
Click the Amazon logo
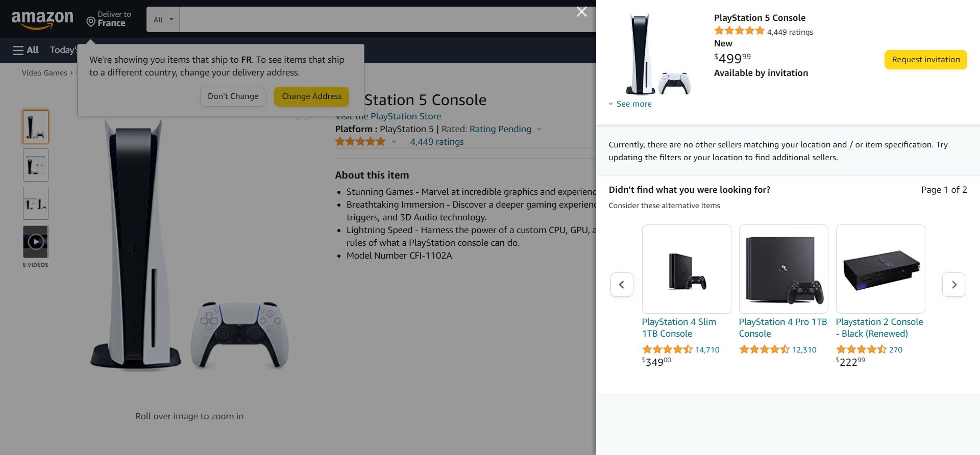coord(42,20)
